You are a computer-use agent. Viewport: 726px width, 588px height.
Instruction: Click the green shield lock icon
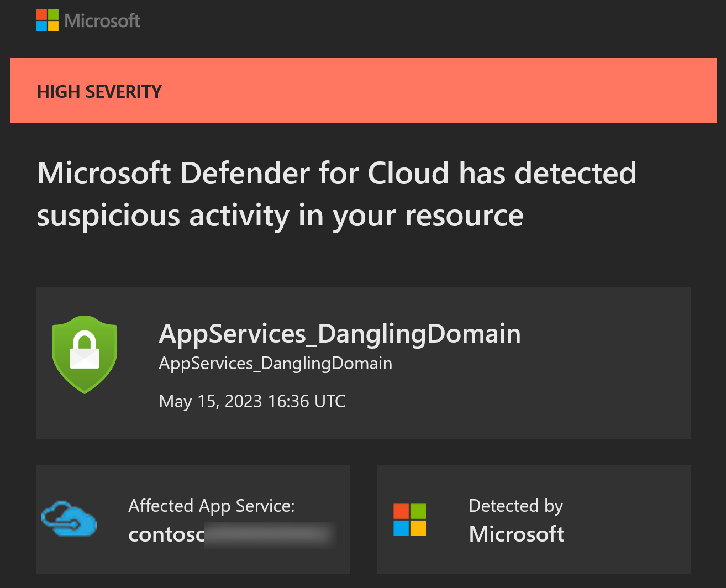(x=85, y=354)
